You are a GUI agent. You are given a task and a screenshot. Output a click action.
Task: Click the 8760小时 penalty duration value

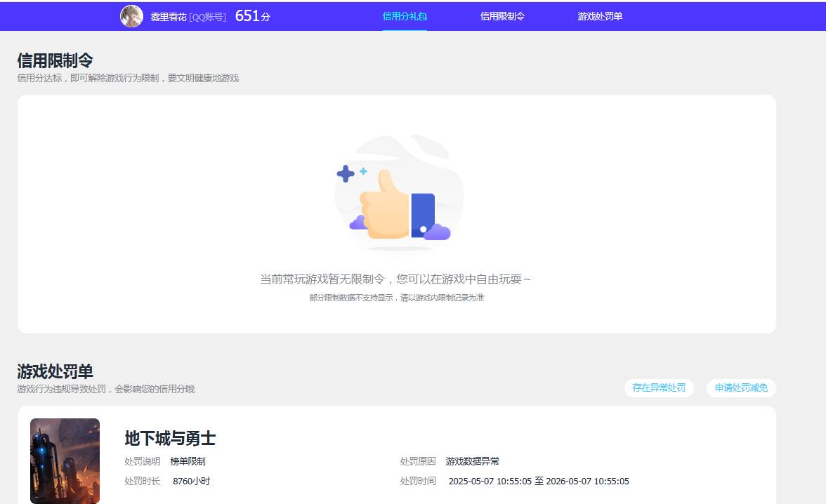190,481
